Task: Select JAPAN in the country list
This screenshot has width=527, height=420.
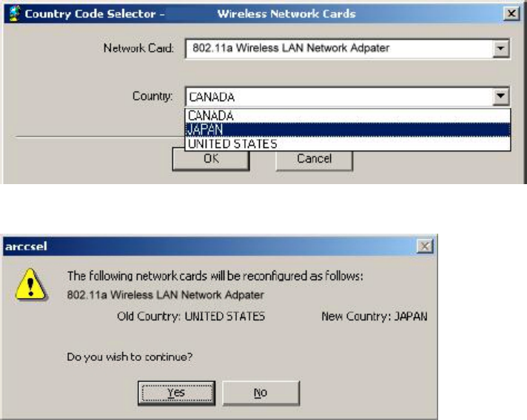Action: click(x=348, y=129)
